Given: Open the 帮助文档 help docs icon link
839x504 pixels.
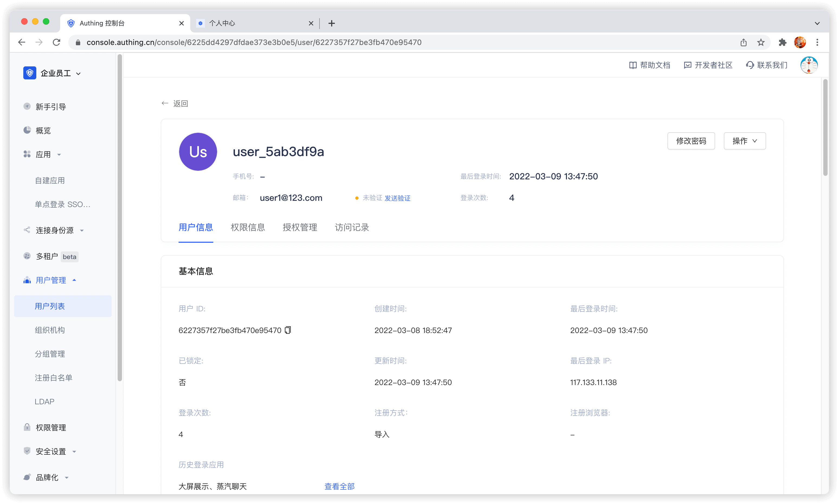Looking at the screenshot, I should (633, 65).
